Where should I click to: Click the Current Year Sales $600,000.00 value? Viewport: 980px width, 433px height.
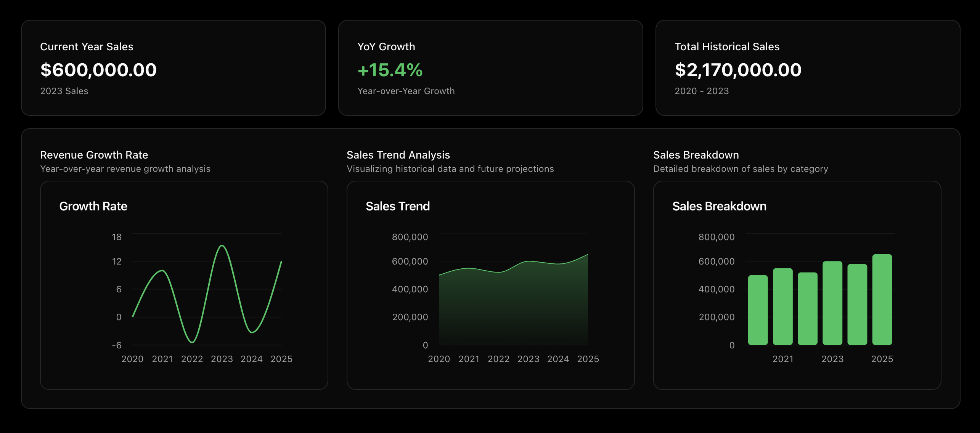(98, 70)
